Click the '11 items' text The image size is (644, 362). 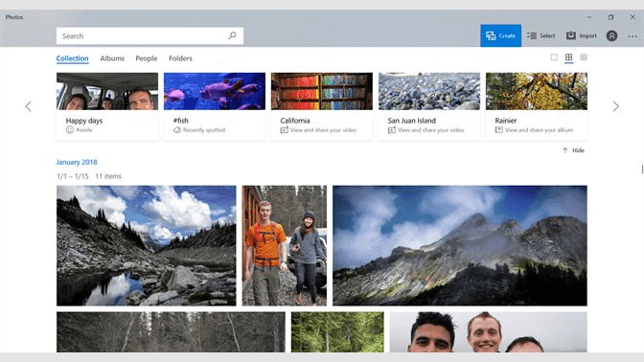click(x=108, y=176)
